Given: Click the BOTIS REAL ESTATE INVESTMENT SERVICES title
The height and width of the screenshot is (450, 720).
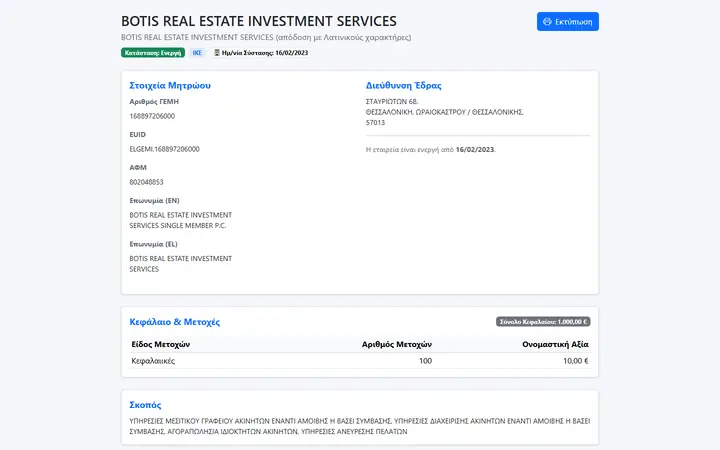Looking at the screenshot, I should click(x=259, y=21).
